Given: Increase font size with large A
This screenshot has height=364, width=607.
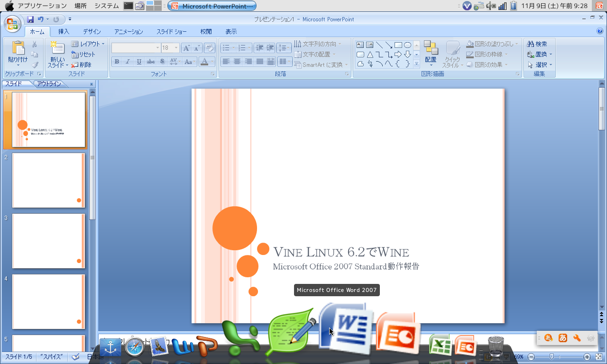Looking at the screenshot, I should 187,48.
